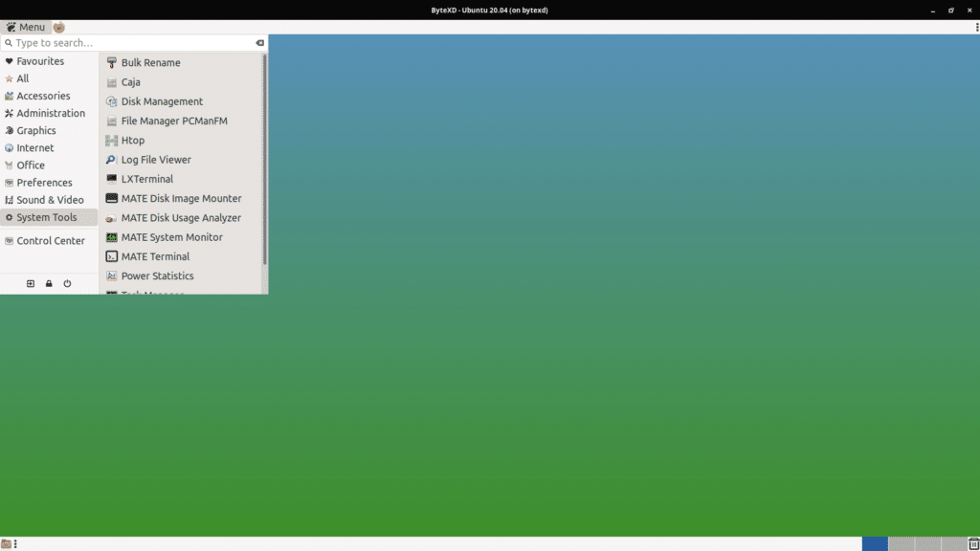Viewport: 980px width, 551px height.
Task: Open Disk Management tool
Action: pyautogui.click(x=161, y=101)
